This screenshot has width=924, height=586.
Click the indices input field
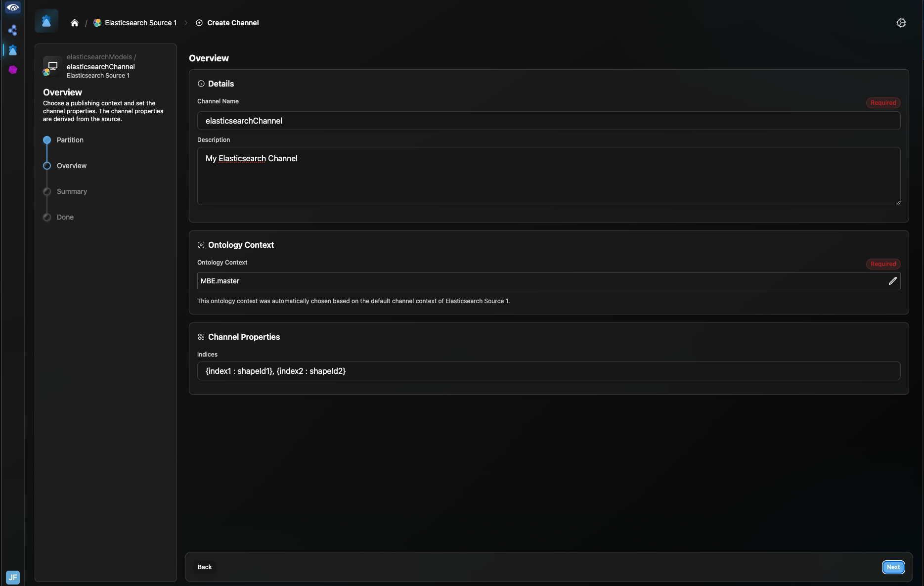click(x=548, y=371)
